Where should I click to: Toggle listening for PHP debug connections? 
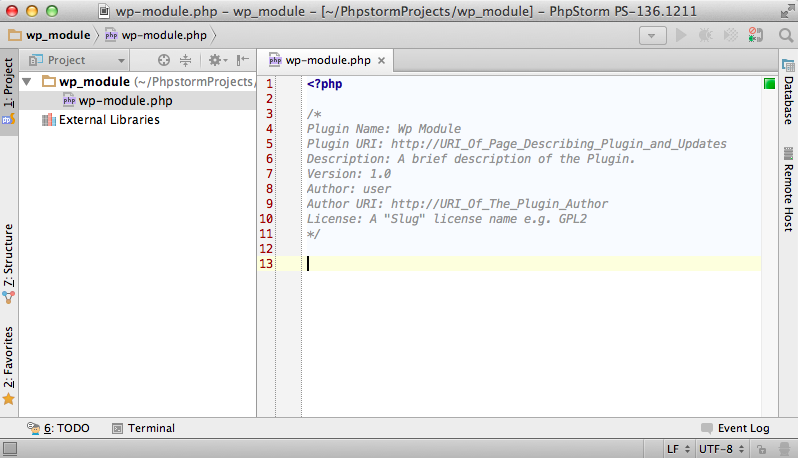(x=756, y=35)
